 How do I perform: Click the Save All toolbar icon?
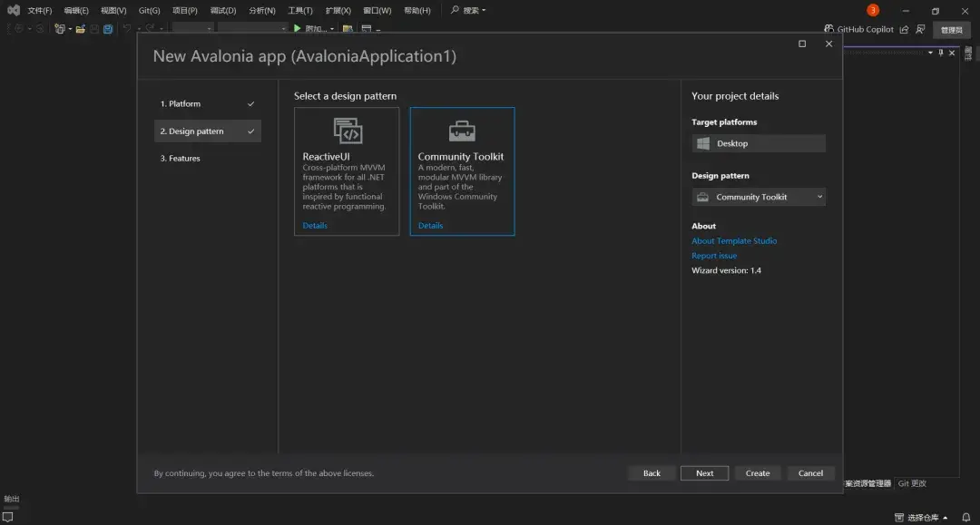pyautogui.click(x=107, y=29)
